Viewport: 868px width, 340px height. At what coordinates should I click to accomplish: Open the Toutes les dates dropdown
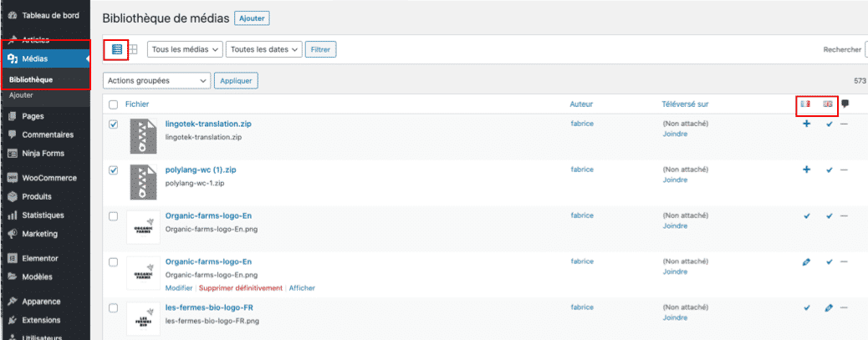263,50
